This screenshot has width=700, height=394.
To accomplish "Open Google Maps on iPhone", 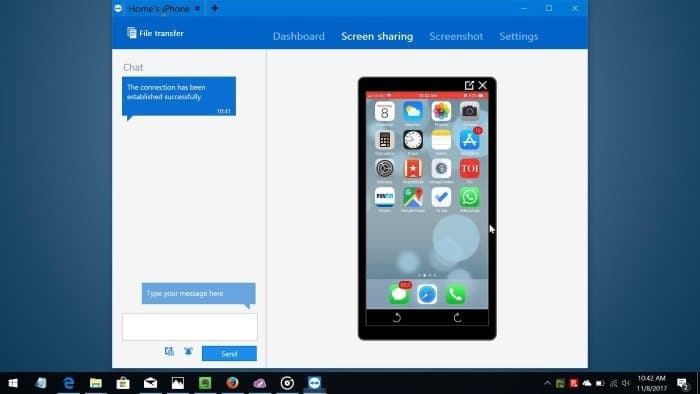I will point(413,197).
